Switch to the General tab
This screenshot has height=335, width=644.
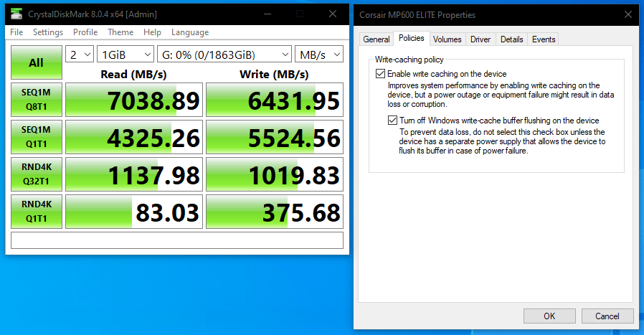[x=376, y=39]
